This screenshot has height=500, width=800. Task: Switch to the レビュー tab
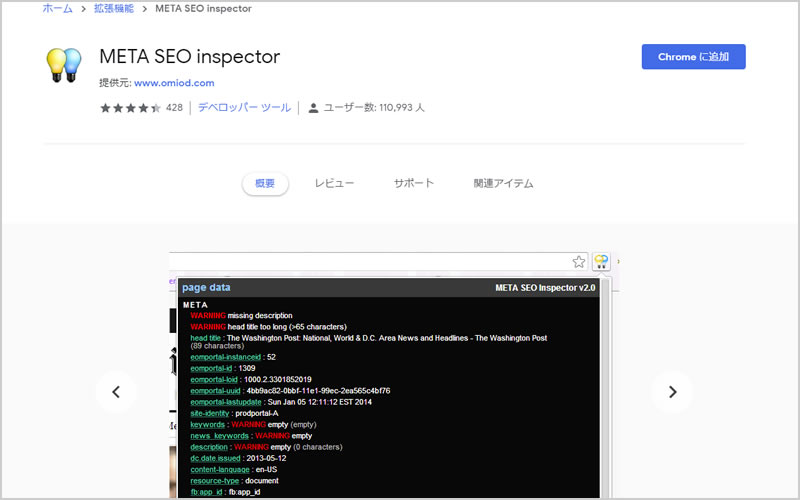(x=334, y=183)
